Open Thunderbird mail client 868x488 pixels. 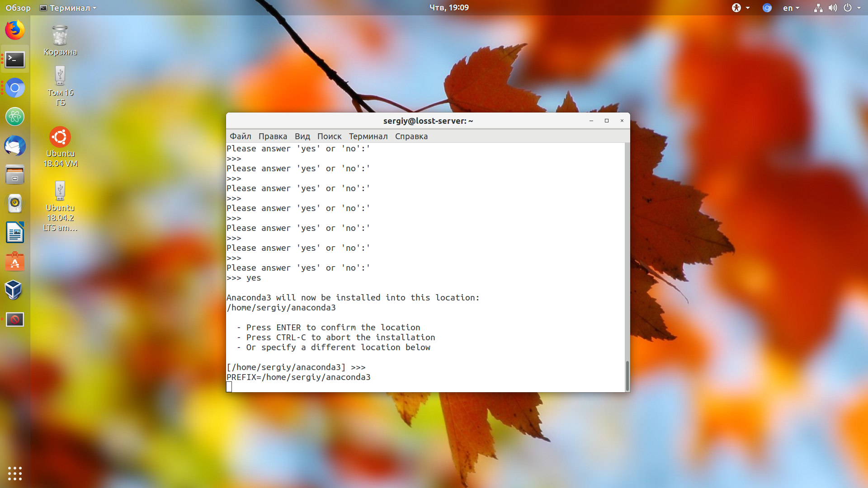[x=15, y=146]
